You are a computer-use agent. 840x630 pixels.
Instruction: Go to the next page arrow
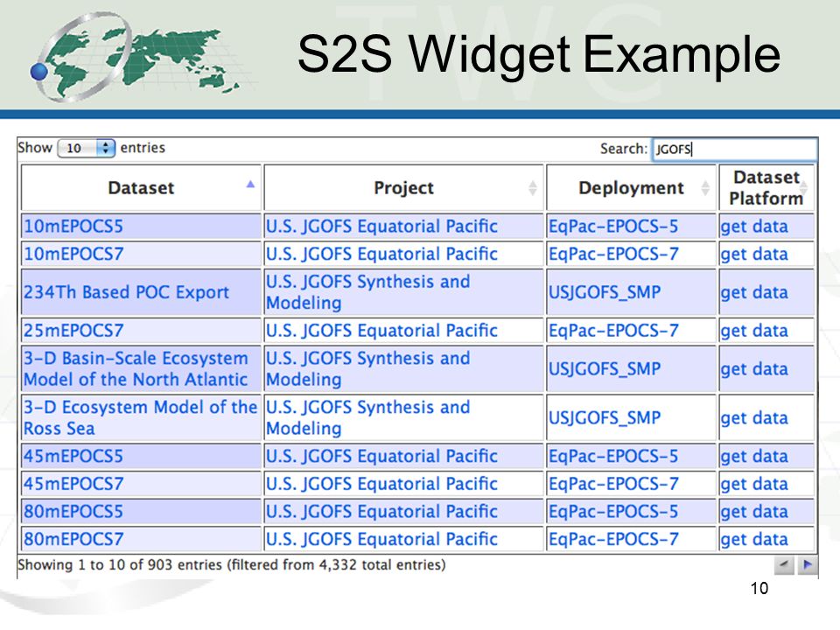[808, 564]
